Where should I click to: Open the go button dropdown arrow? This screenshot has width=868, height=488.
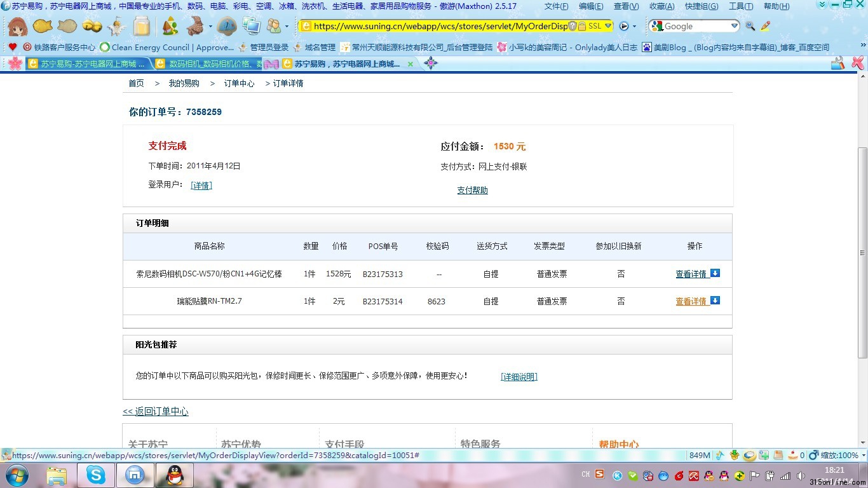pos(634,27)
